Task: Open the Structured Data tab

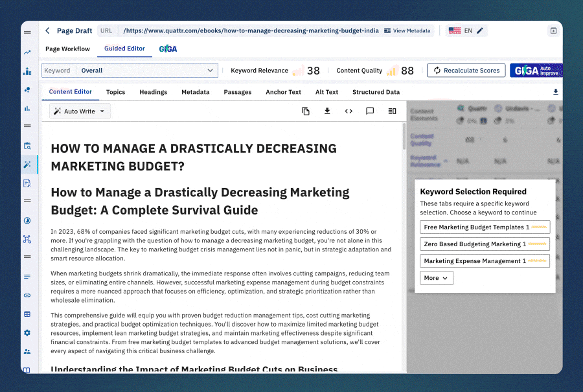Action: point(376,92)
